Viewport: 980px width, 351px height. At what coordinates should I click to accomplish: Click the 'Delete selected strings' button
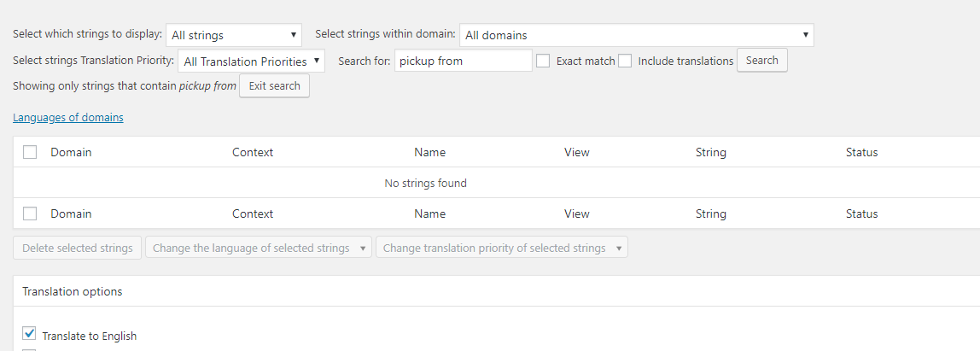tap(78, 248)
